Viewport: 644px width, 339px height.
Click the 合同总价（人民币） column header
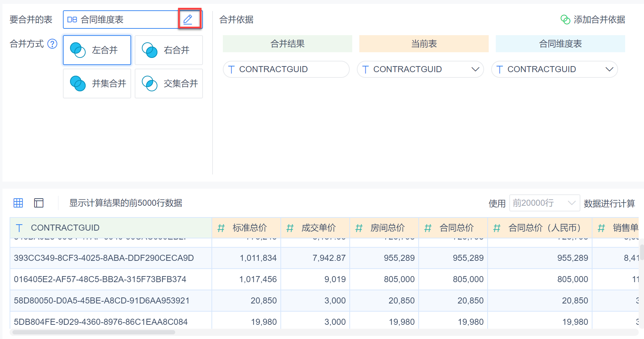[x=544, y=228]
